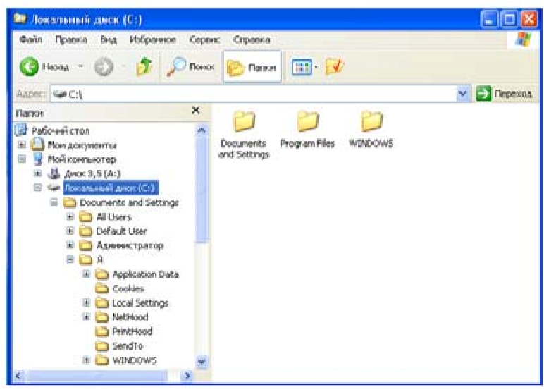The image size is (544, 392).
Task: Click the green Back arrow button
Action: [x=29, y=66]
